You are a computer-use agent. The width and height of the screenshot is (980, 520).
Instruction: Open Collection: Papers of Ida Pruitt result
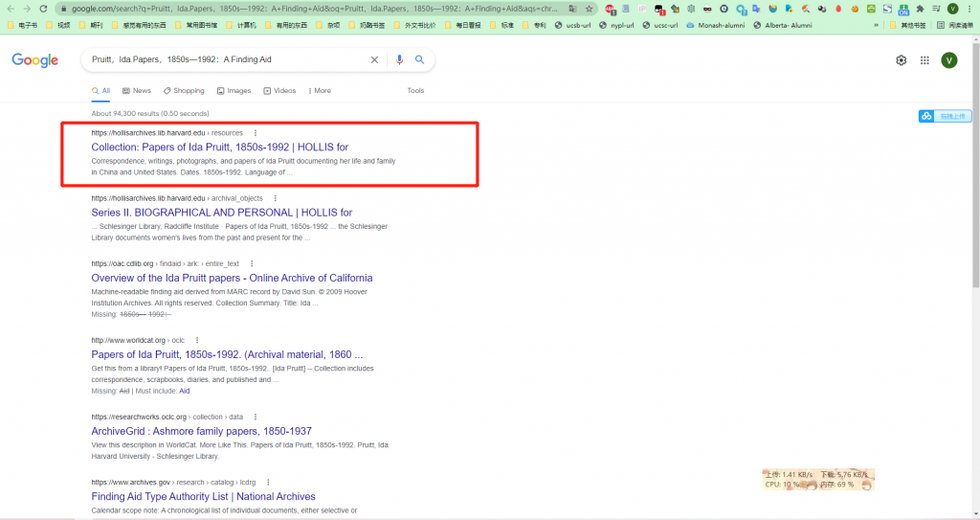[x=219, y=147]
